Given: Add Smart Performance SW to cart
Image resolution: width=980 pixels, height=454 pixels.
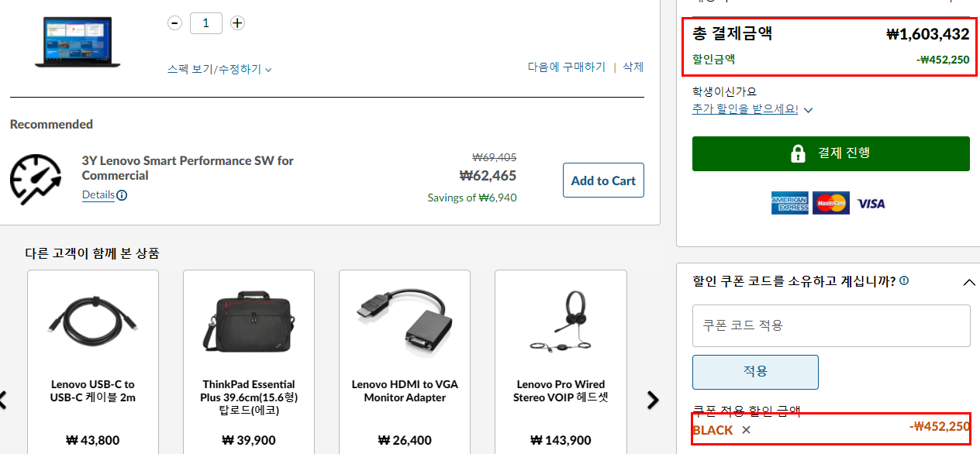Looking at the screenshot, I should click(603, 181).
